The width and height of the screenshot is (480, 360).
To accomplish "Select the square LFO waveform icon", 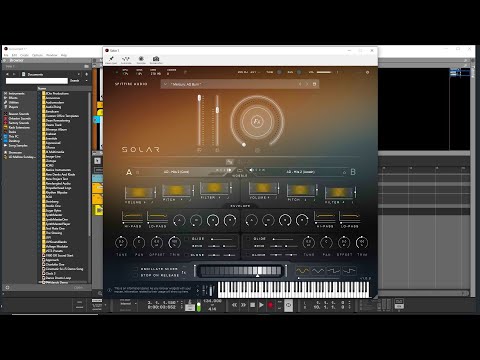I will pos(334,271).
